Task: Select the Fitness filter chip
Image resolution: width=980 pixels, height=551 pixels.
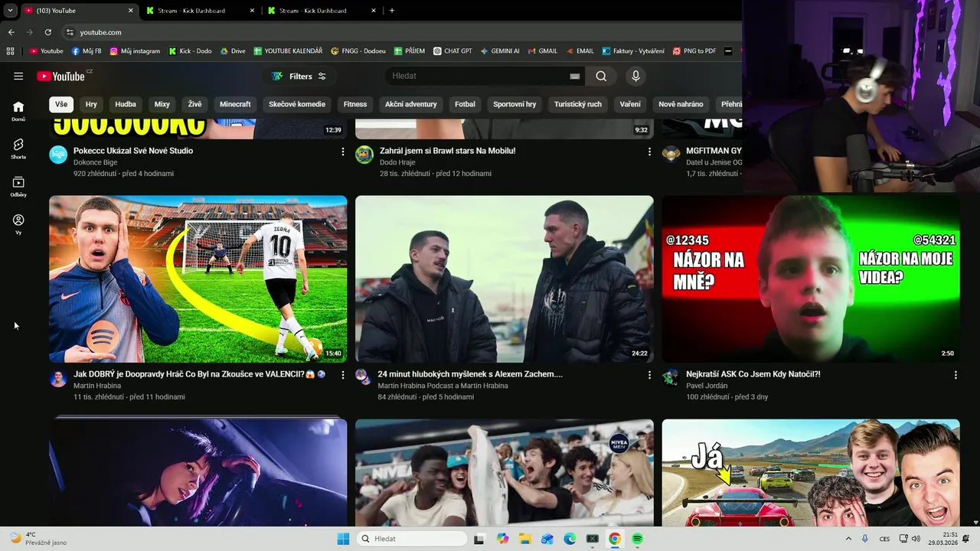Action: 355,104
